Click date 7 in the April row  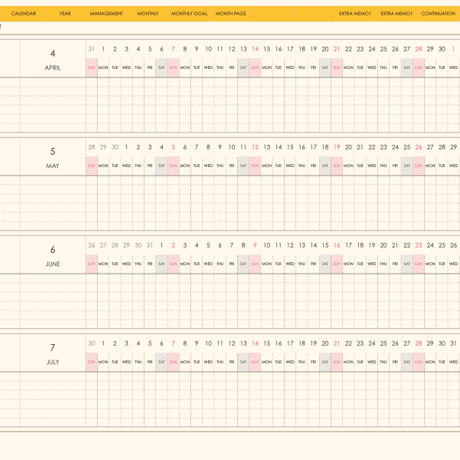173,49
